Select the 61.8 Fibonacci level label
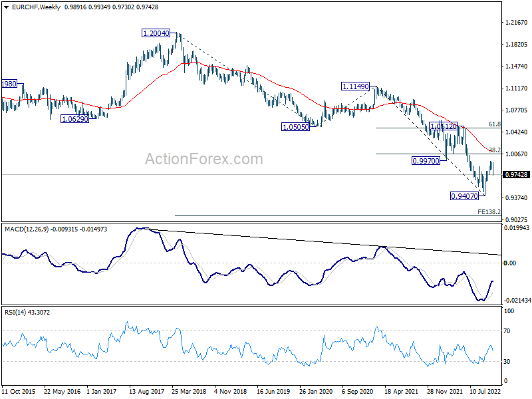 494,124
